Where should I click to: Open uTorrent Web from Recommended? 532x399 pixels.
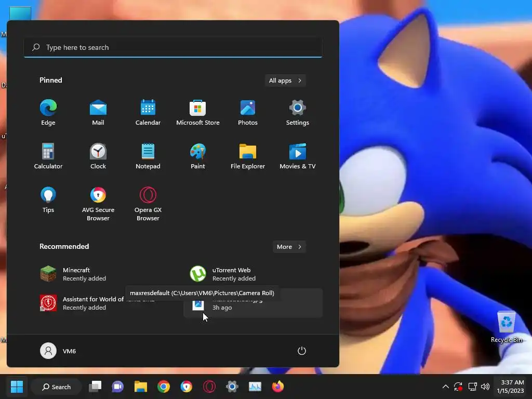click(253, 274)
